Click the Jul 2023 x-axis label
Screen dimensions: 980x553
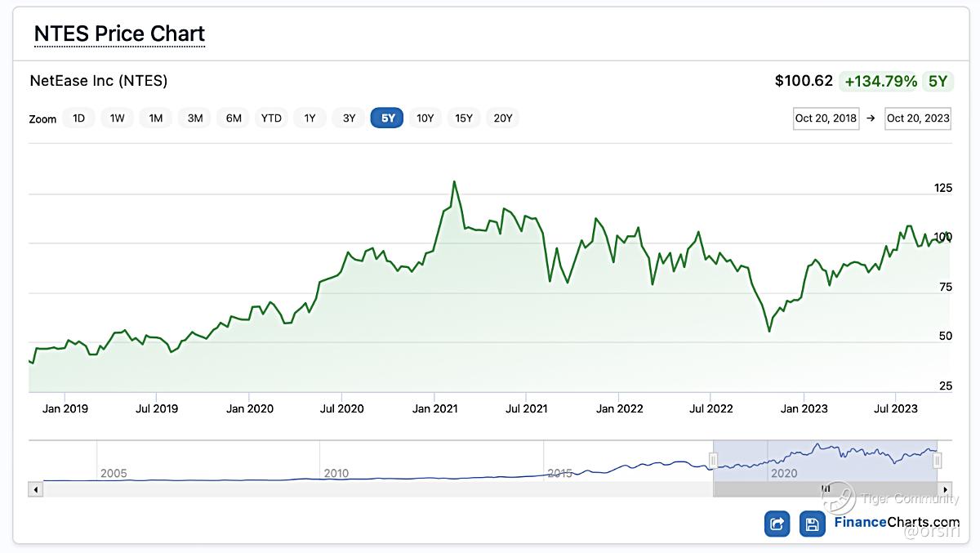coord(896,408)
